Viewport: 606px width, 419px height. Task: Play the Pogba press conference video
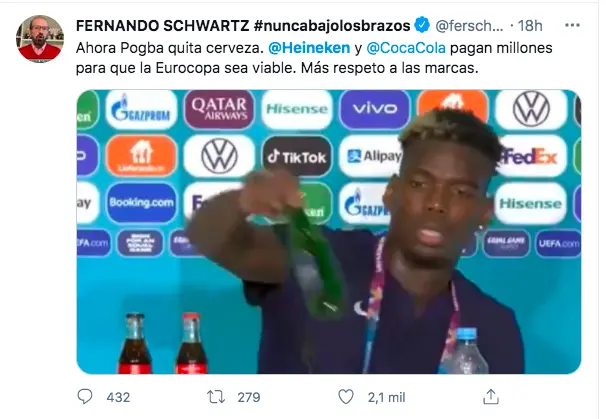click(x=329, y=232)
